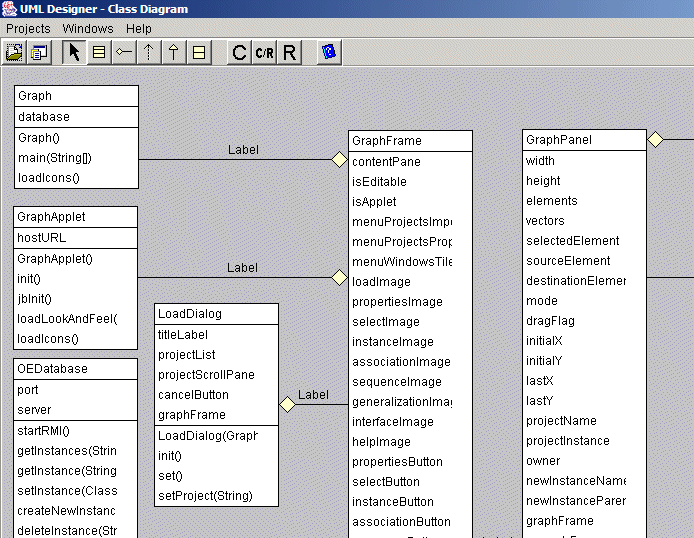
Task: Click the R toolbar button
Action: click(x=289, y=53)
